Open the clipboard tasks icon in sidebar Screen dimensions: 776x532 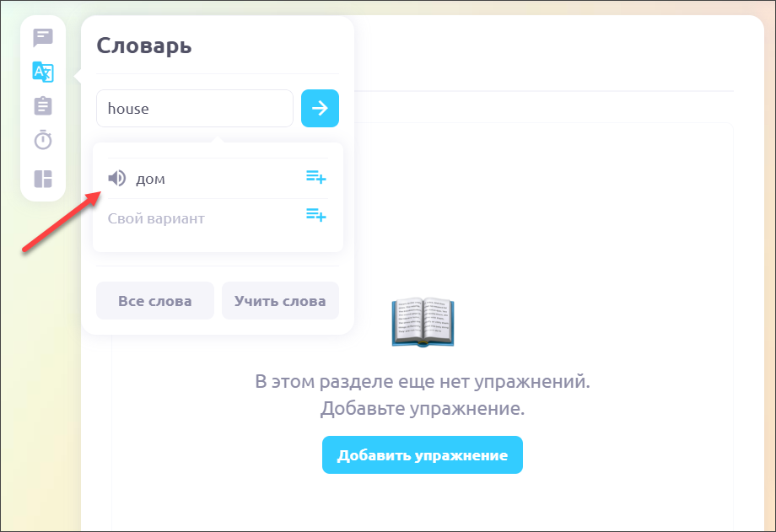42,105
